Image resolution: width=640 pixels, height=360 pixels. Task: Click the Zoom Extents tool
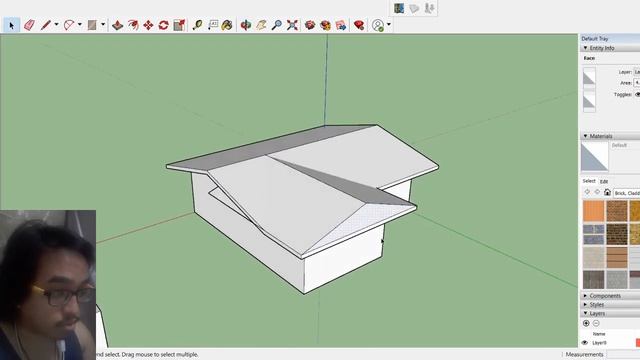tap(292, 25)
